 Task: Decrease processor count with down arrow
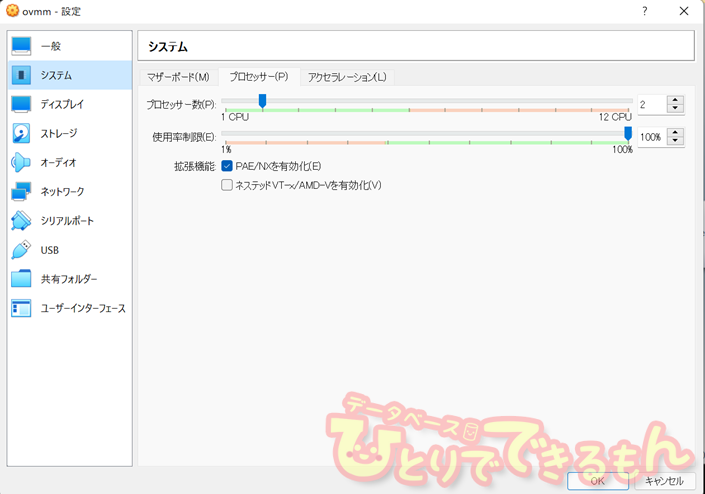676,109
